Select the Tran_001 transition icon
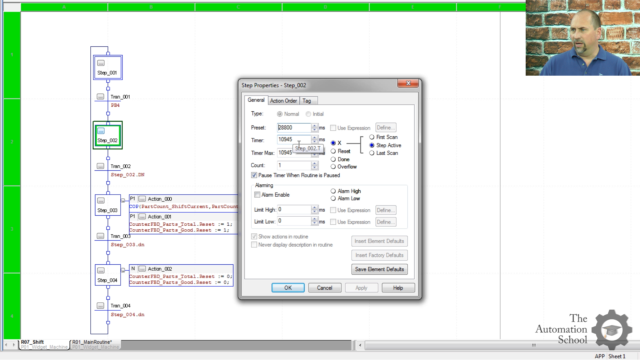640x360 pixels. tap(100, 97)
